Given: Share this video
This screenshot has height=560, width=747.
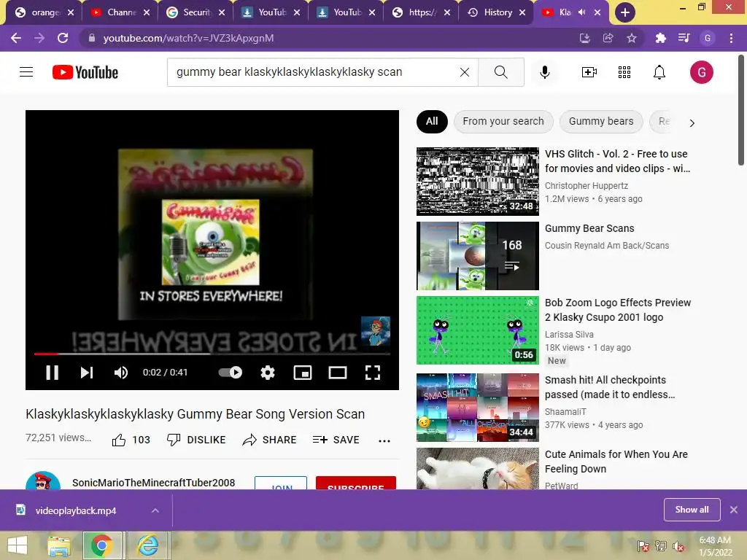Looking at the screenshot, I should (x=270, y=440).
